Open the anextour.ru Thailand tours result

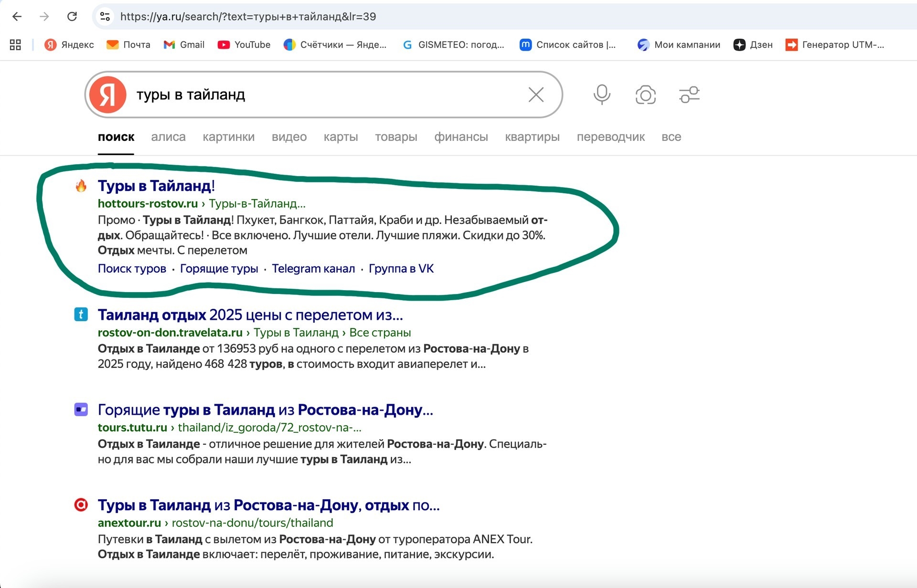[268, 505]
